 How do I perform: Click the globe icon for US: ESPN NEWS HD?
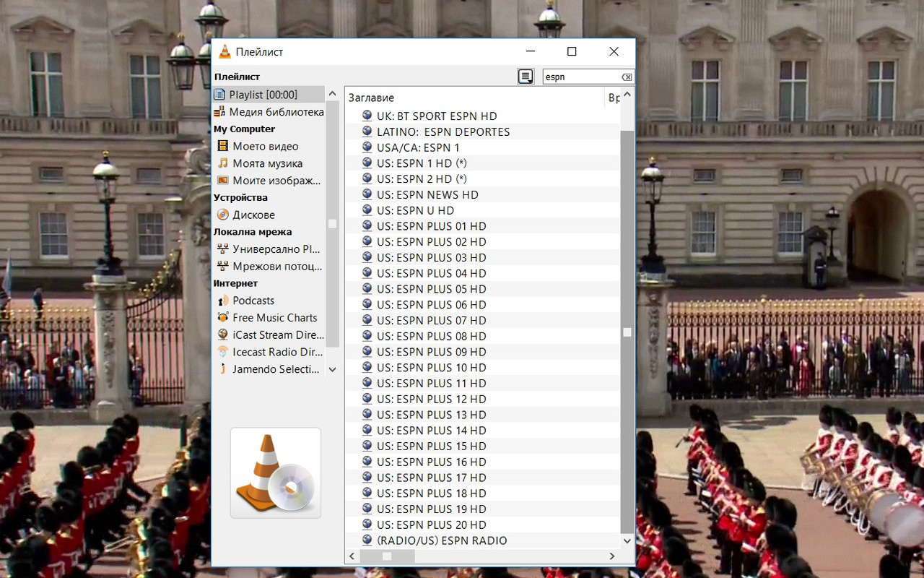click(x=367, y=194)
